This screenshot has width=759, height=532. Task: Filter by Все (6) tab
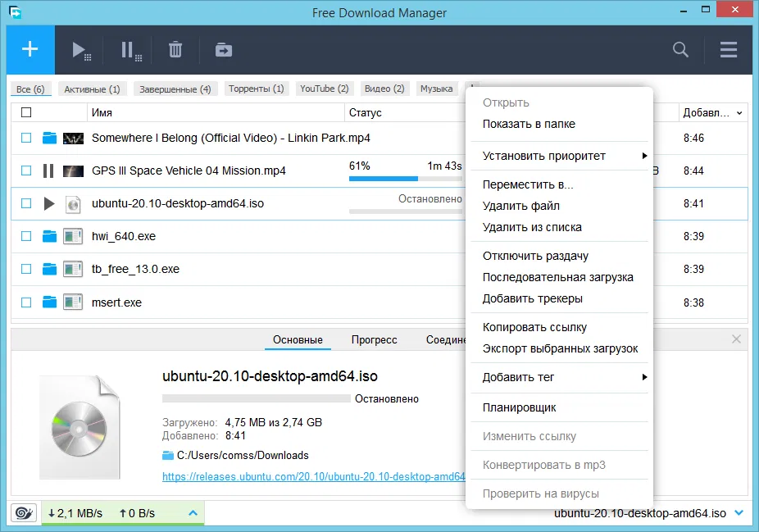30,89
